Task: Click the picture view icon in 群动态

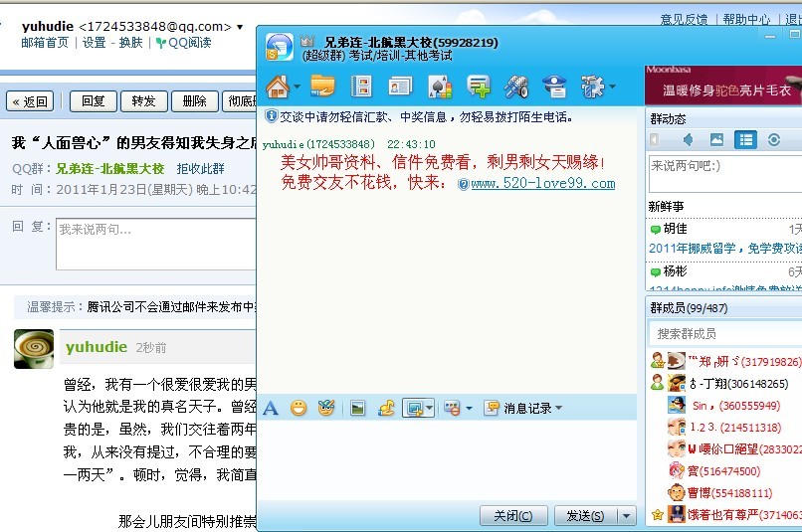Action: [716, 139]
